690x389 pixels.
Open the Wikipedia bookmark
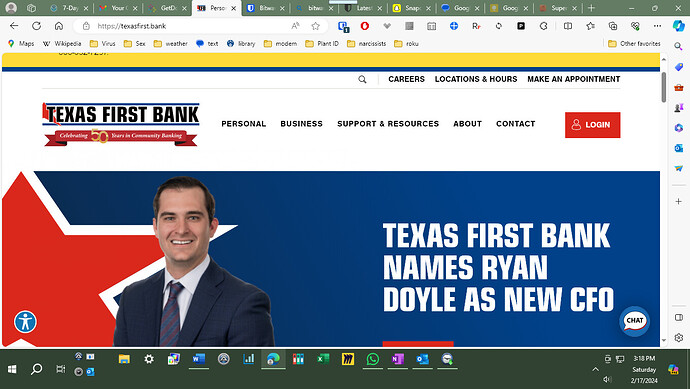tap(62, 44)
